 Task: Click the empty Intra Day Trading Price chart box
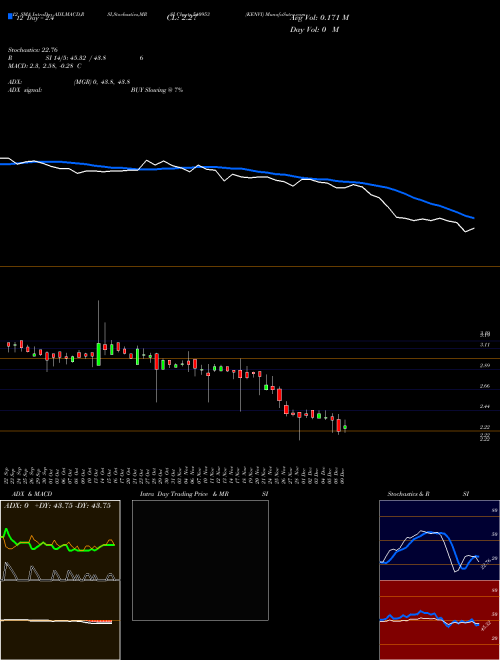pos(200,560)
